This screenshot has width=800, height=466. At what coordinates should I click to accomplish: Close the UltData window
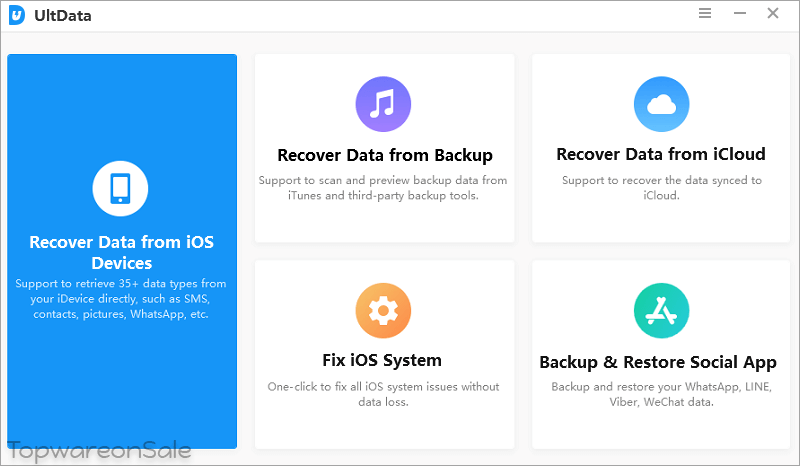[x=773, y=13]
